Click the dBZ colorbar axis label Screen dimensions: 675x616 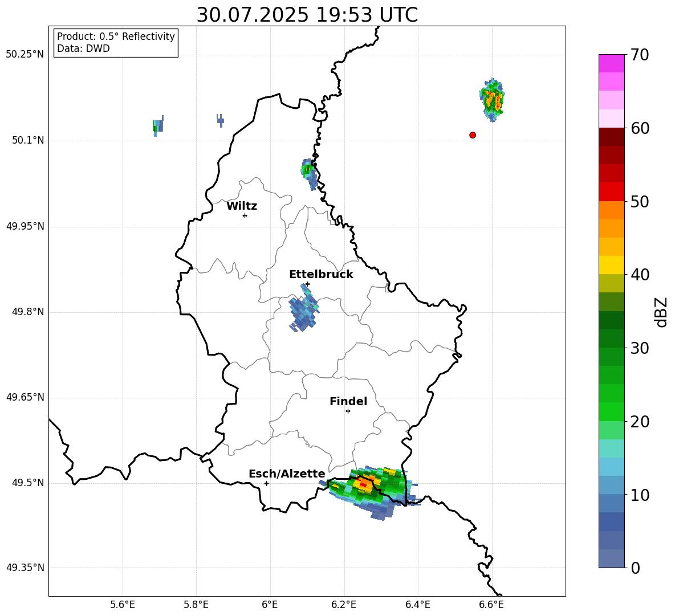[661, 312]
